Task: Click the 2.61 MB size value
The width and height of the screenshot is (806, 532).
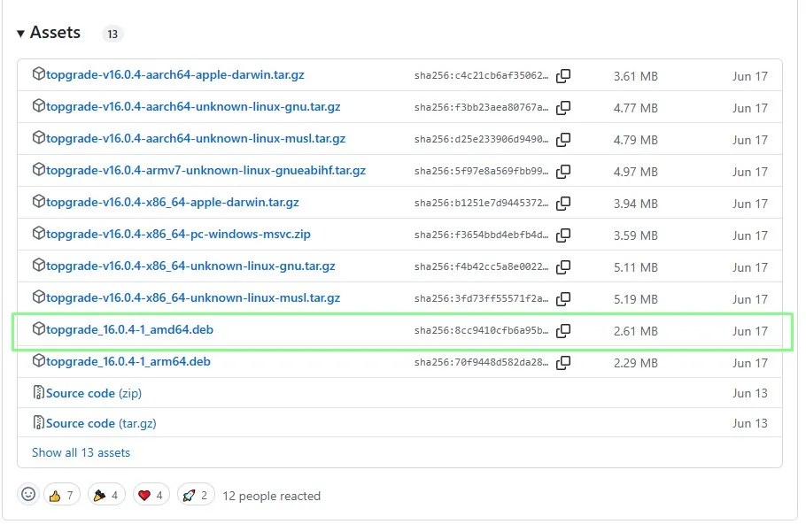Action: pyautogui.click(x=636, y=331)
